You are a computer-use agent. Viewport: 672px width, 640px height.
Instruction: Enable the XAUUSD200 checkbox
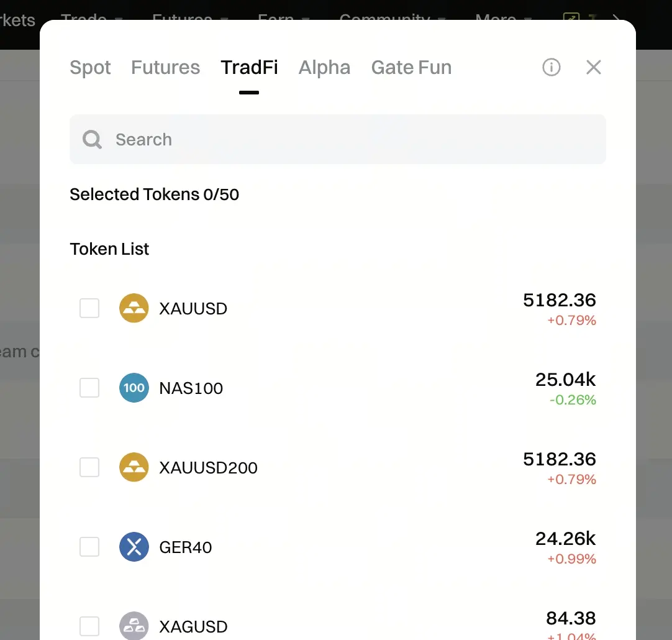pos(89,467)
